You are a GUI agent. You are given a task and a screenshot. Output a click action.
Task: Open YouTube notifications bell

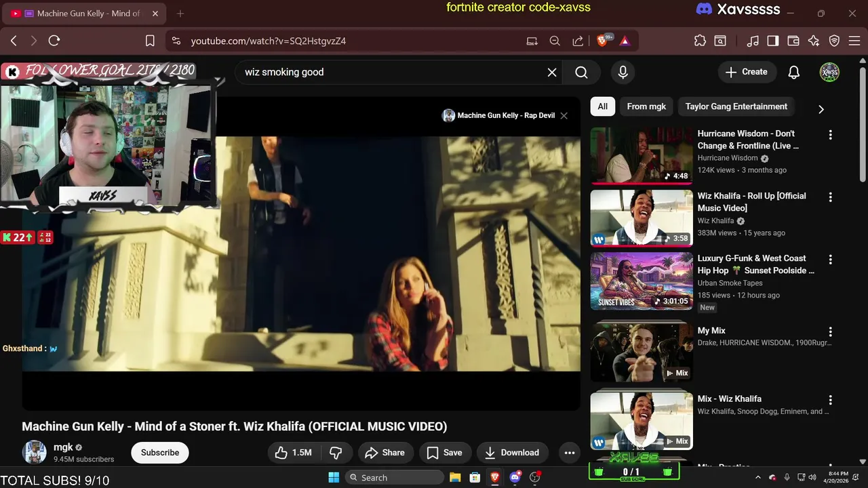pyautogui.click(x=794, y=72)
